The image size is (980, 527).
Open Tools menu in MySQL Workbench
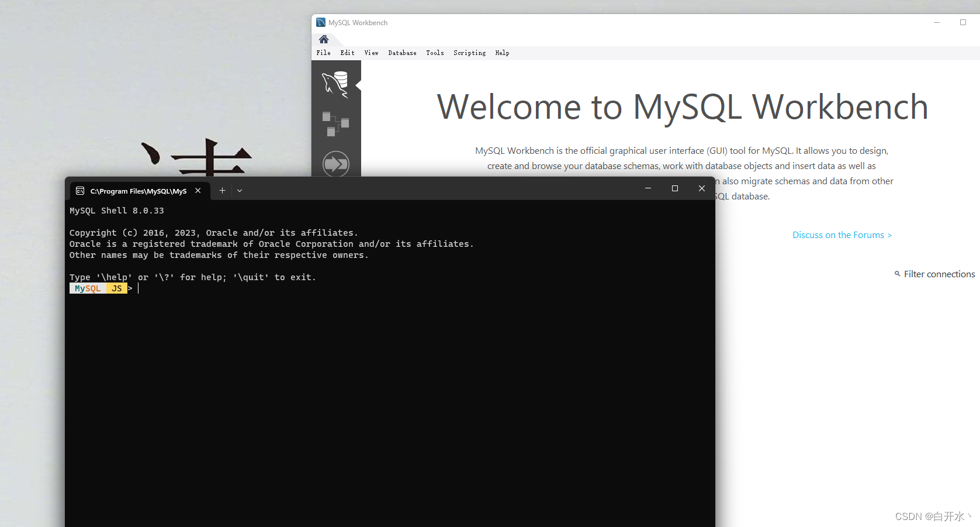point(435,53)
